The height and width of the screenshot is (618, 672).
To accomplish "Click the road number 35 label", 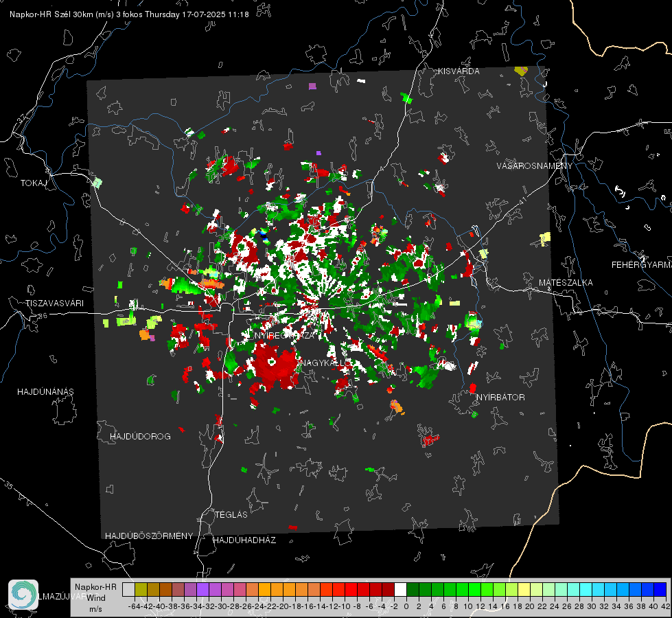I will coord(8,485).
